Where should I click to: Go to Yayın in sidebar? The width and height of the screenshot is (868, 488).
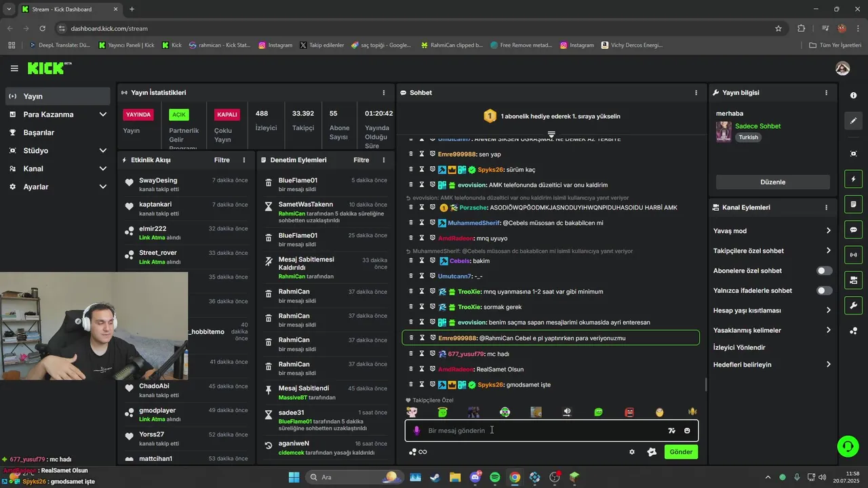(57, 96)
